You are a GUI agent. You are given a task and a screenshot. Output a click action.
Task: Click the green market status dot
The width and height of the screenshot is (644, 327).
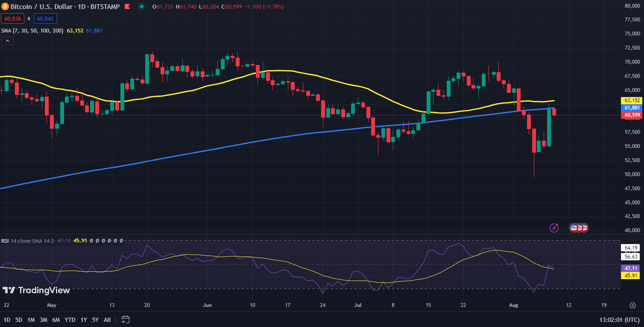pos(141,7)
